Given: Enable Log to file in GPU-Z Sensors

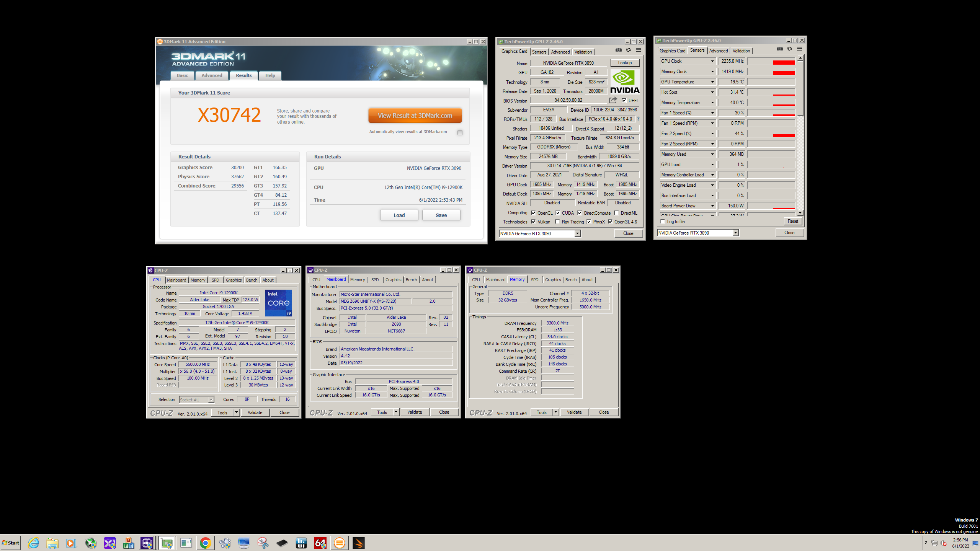Looking at the screenshot, I should pos(663,221).
